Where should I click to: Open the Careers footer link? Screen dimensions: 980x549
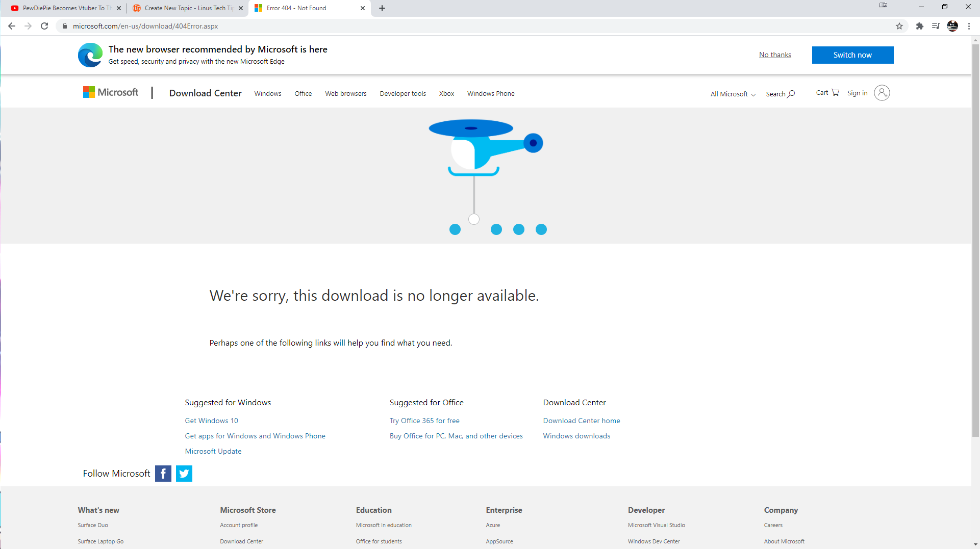(773, 525)
